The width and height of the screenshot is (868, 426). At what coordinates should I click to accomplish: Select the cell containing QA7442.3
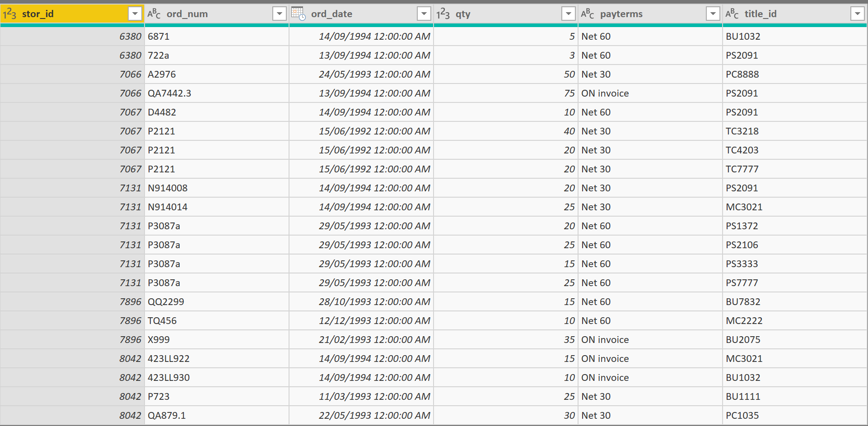(x=169, y=93)
